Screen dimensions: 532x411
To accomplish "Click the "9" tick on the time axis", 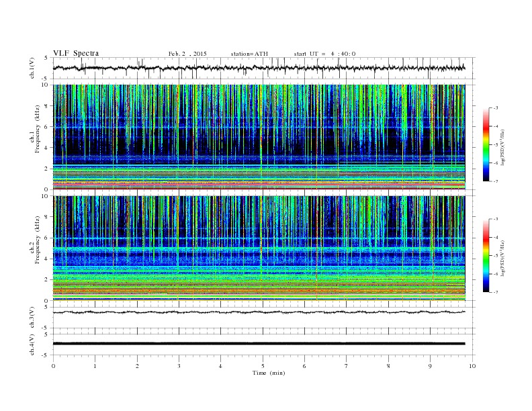I will click(x=430, y=366).
